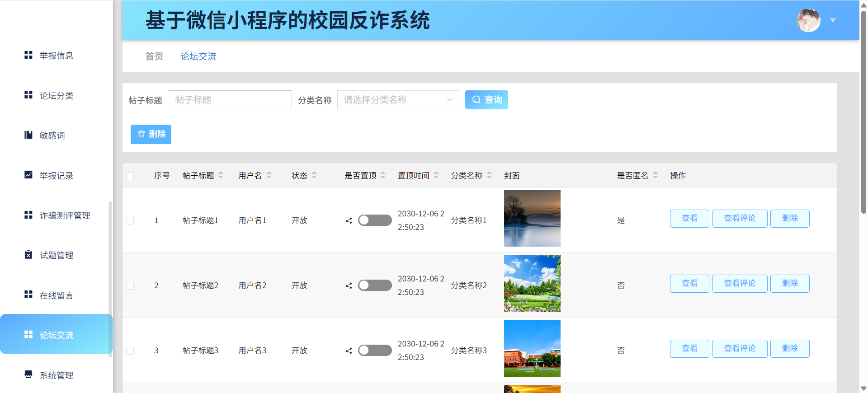This screenshot has width=868, height=393.
Task: Open the meadow cover thumbnail of 帖子标题2
Action: click(532, 283)
